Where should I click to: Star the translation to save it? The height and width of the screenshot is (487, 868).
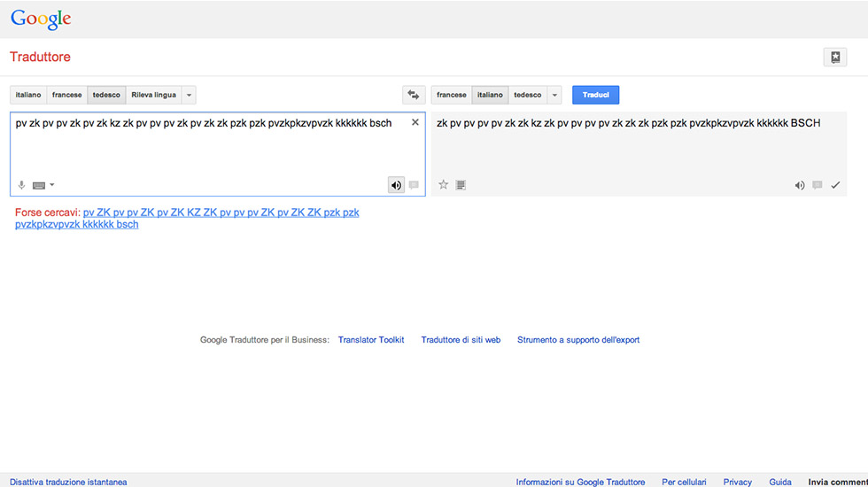pyautogui.click(x=444, y=185)
